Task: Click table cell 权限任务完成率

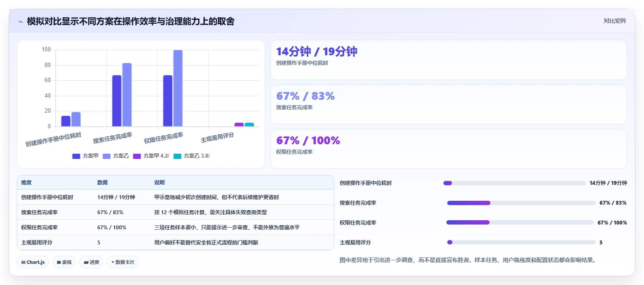Action: pyautogui.click(x=39, y=227)
